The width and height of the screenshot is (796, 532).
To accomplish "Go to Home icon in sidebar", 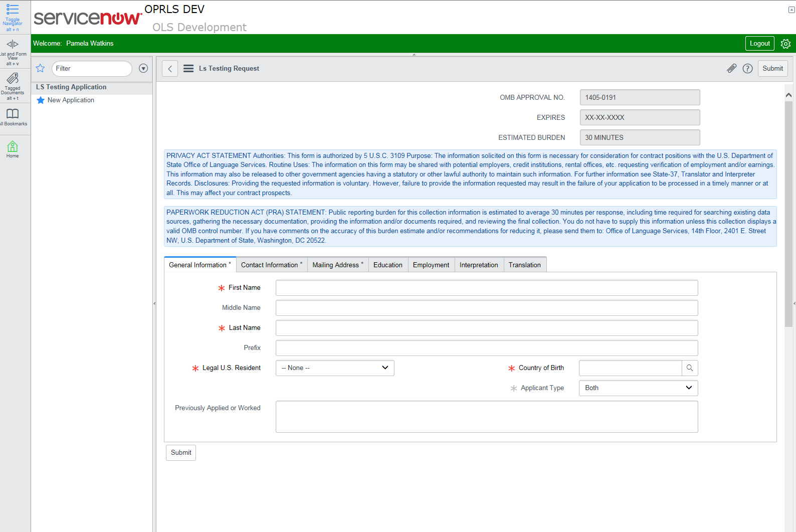I will coord(13,146).
